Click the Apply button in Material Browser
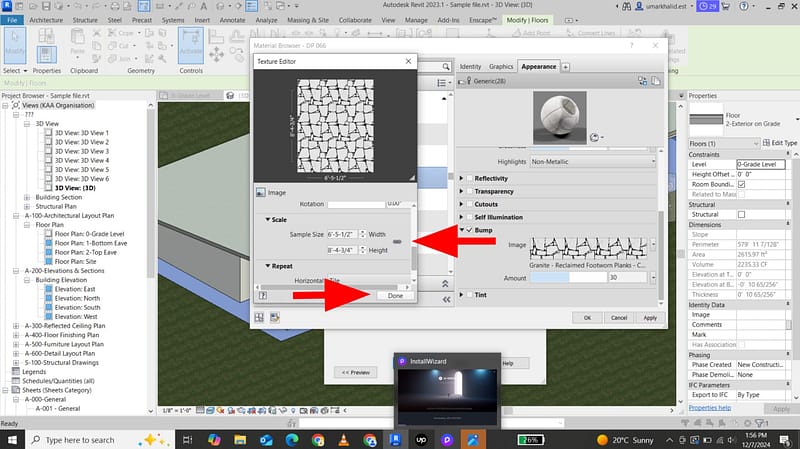The width and height of the screenshot is (800, 449). click(649, 317)
